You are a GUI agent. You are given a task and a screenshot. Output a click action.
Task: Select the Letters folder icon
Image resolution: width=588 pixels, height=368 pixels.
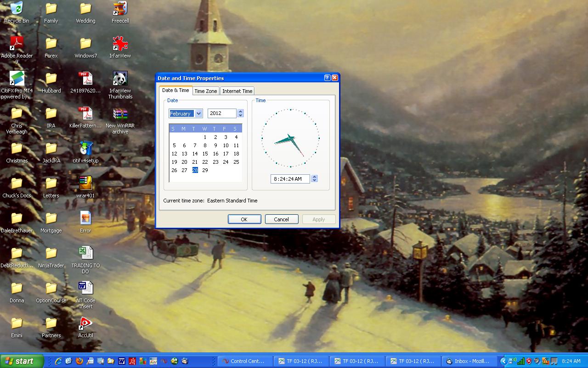51,187
